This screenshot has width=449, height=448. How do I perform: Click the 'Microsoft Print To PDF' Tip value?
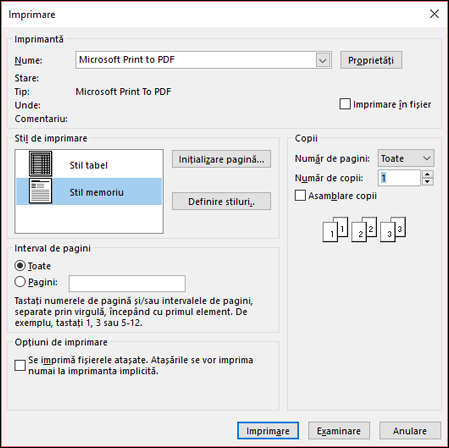123,92
